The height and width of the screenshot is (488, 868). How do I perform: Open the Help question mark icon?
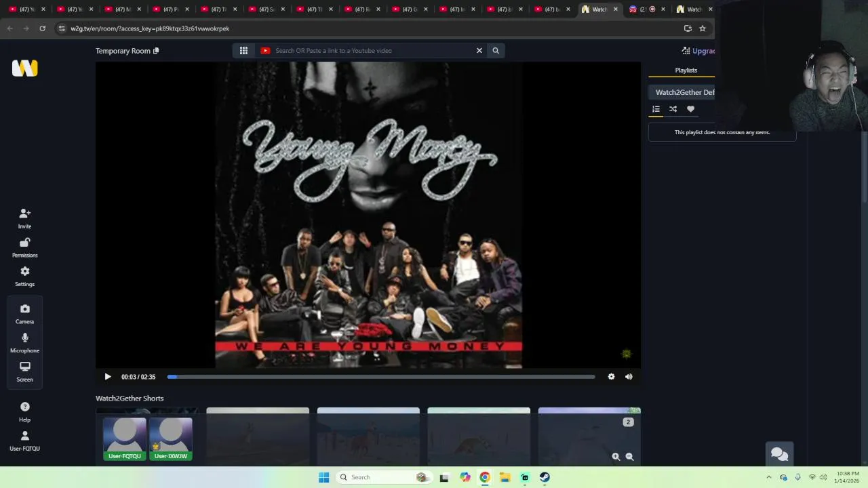tap(24, 411)
